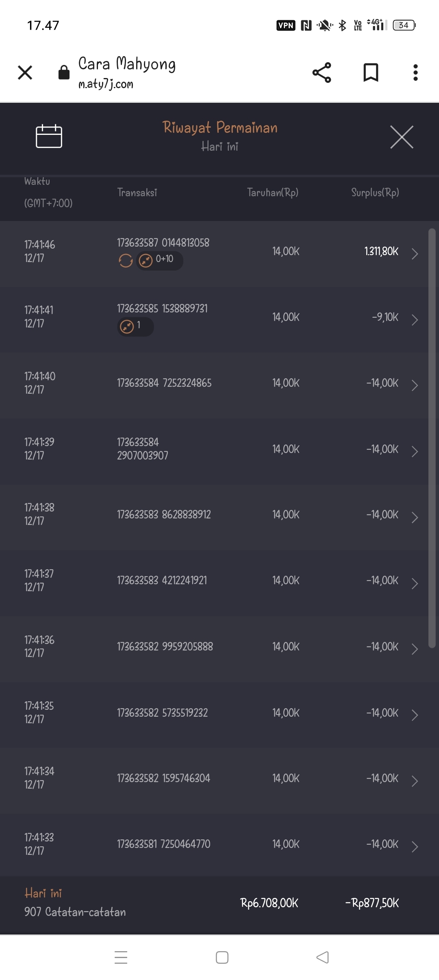Tap the site lock security icon

(x=64, y=73)
